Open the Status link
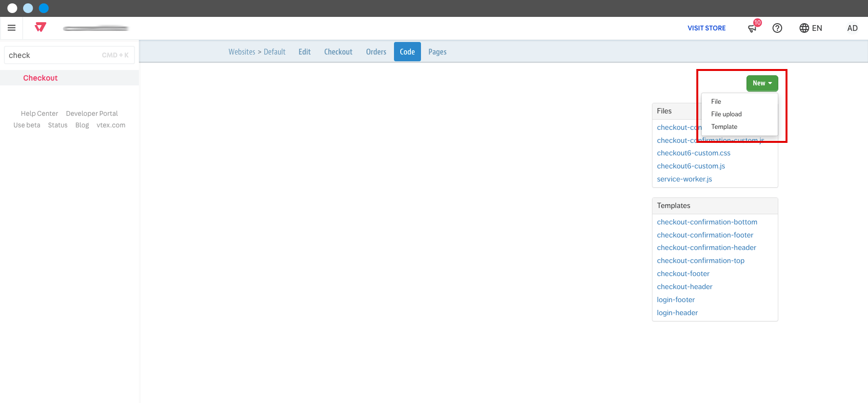Viewport: 868px width, 403px height. point(58,125)
